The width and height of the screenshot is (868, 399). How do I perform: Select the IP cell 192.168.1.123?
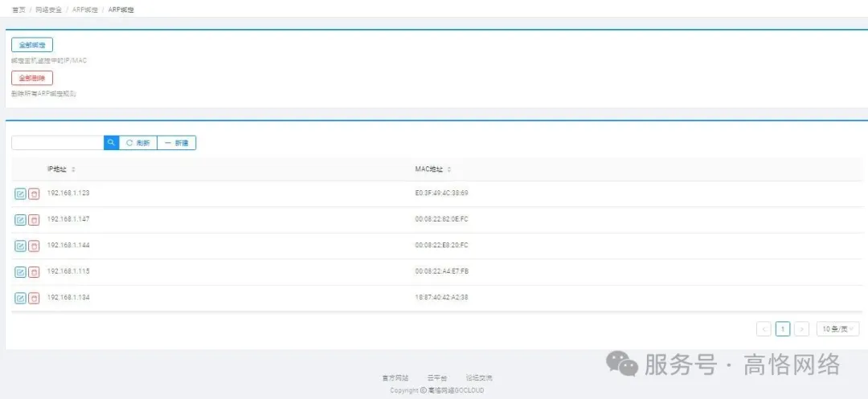68,193
